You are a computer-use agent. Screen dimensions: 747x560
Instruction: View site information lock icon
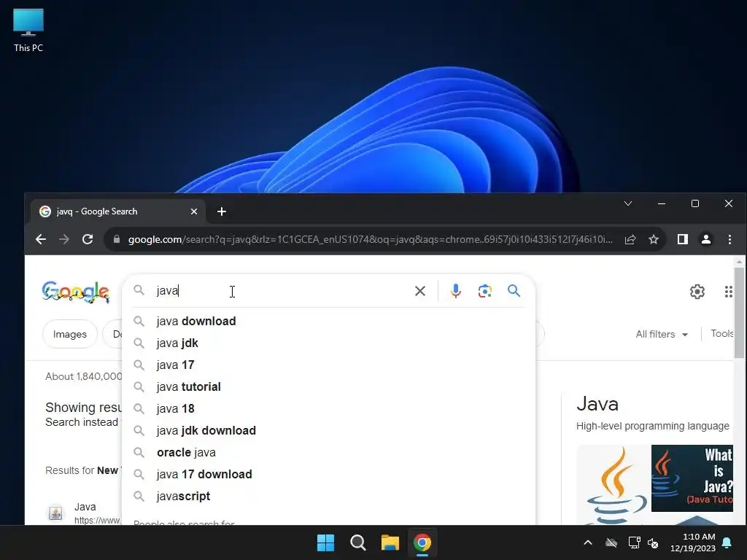tap(117, 239)
